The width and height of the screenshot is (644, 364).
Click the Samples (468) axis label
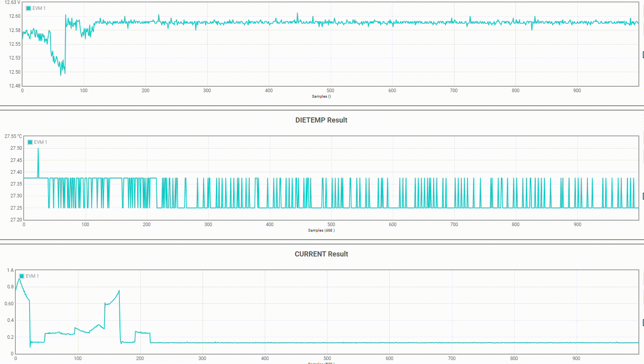click(x=321, y=230)
